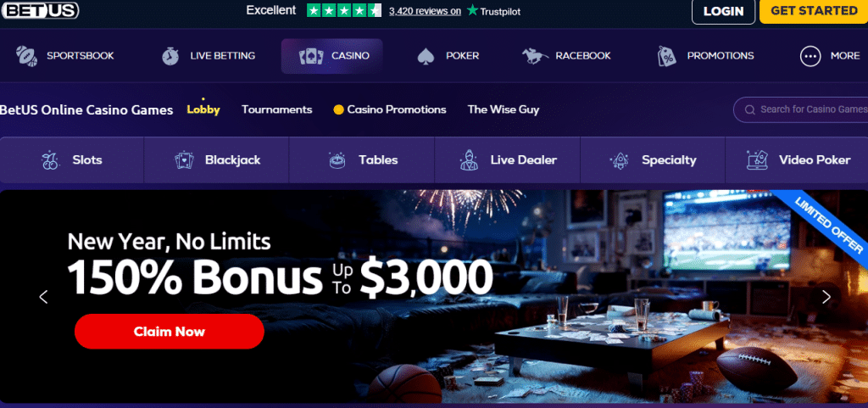Screen dimensions: 868x408
Task: Open Racebook via the horse racing icon
Action: [x=535, y=55]
